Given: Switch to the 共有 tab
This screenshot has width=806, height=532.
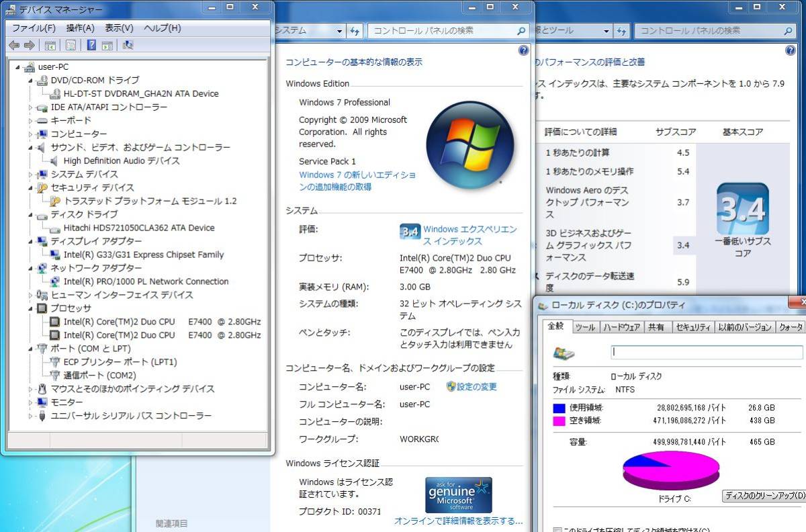Looking at the screenshot, I should tap(656, 327).
